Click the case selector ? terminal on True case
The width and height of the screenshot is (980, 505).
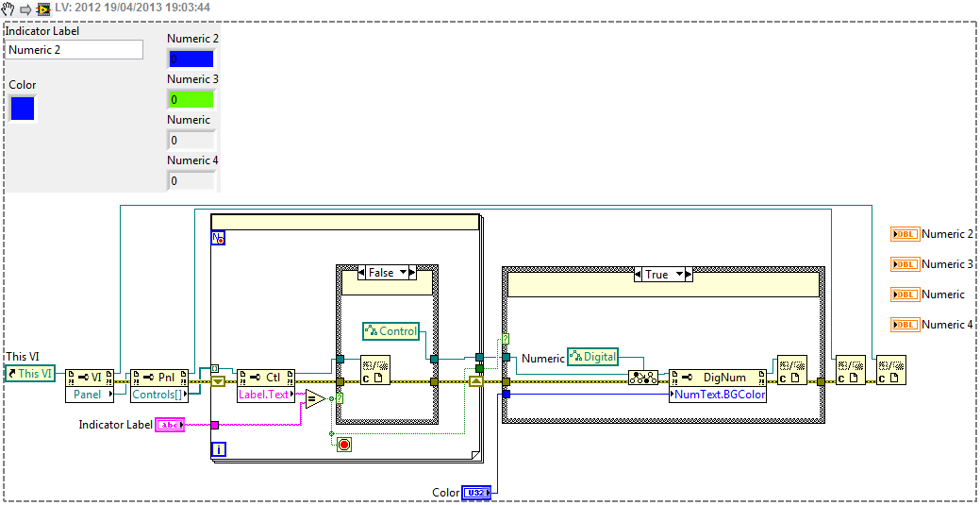(x=506, y=339)
